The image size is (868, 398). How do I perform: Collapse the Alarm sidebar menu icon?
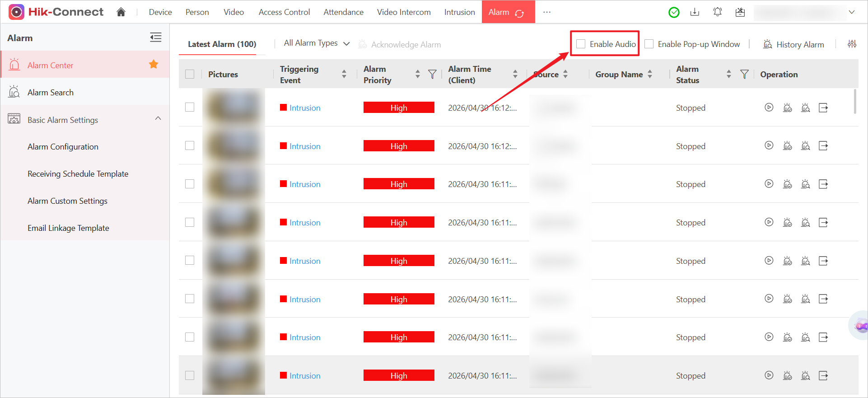click(x=156, y=37)
